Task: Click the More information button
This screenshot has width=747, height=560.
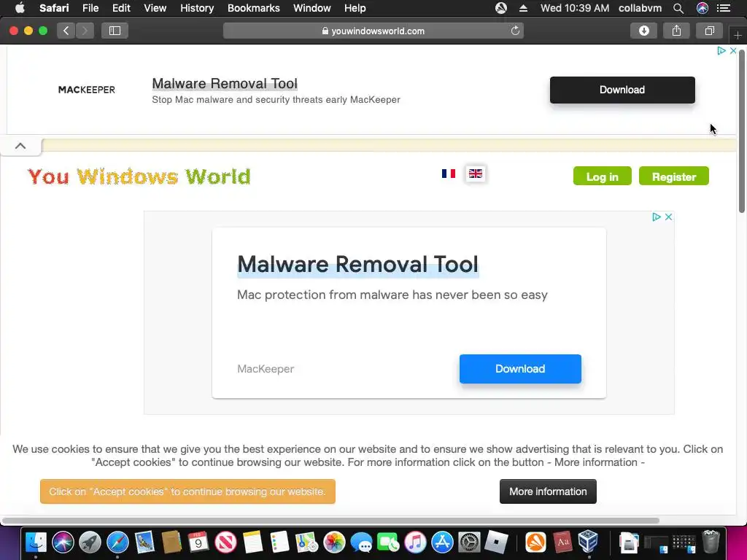Action: click(x=548, y=491)
